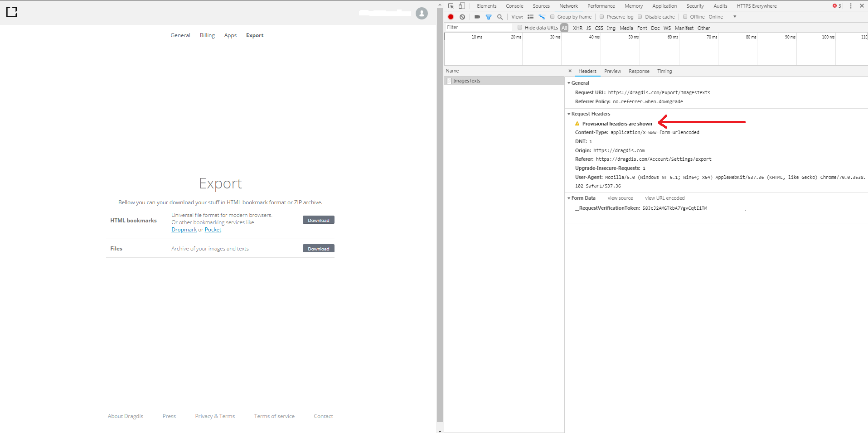This screenshot has width=868, height=433.
Task: Switch to the Elements tab
Action: [x=487, y=6]
